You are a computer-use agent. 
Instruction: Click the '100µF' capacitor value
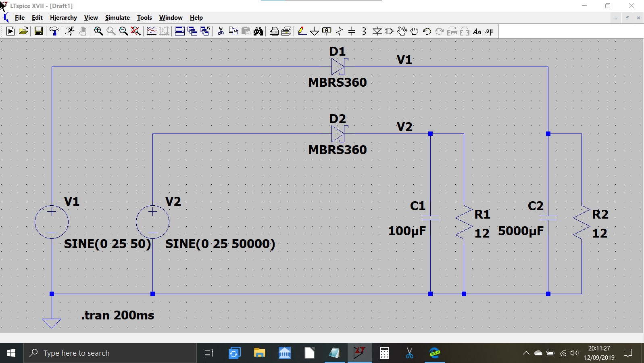pos(407,231)
